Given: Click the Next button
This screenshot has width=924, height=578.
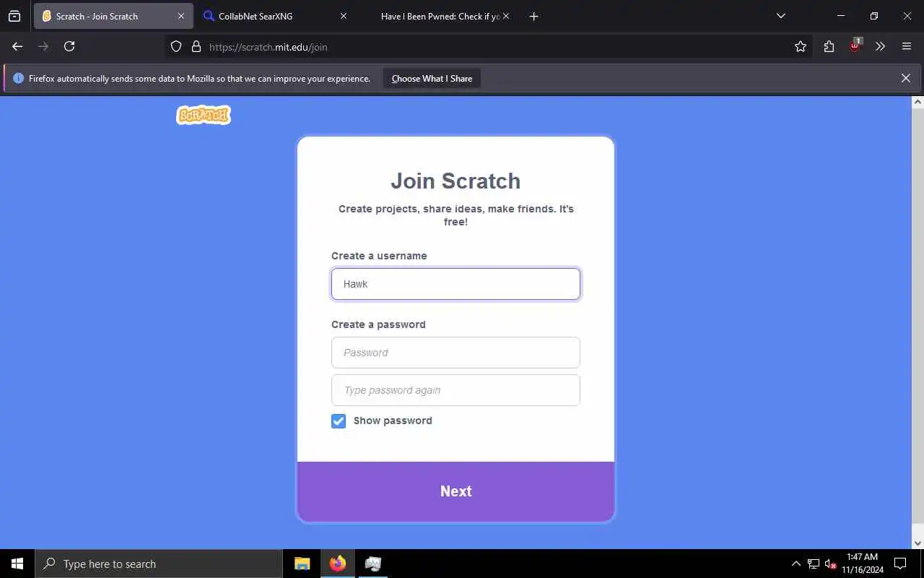Looking at the screenshot, I should tap(456, 491).
